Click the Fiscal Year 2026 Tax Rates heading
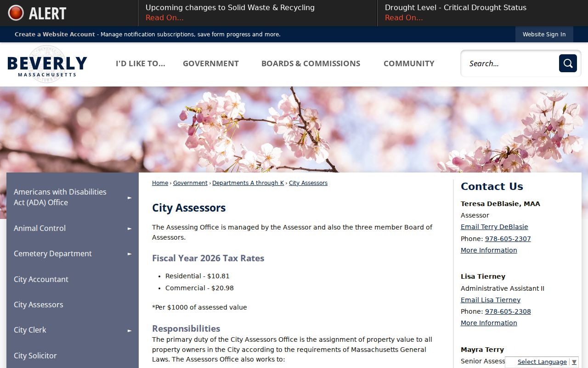 point(208,258)
